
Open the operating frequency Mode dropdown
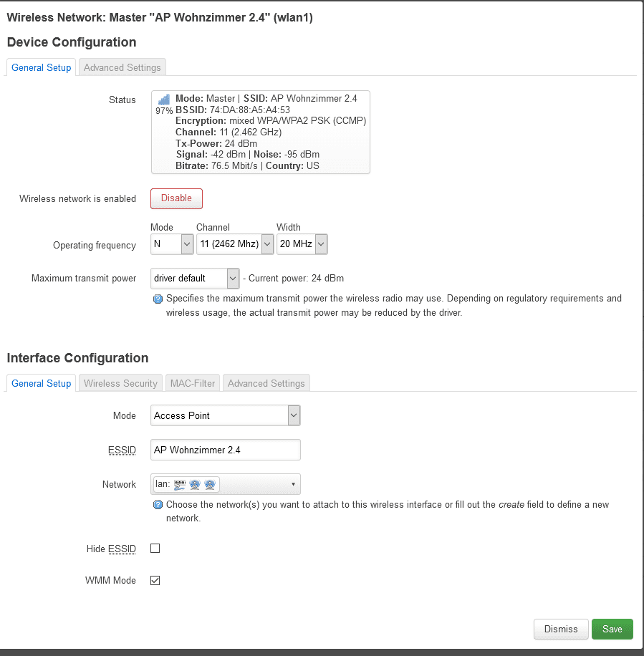172,244
